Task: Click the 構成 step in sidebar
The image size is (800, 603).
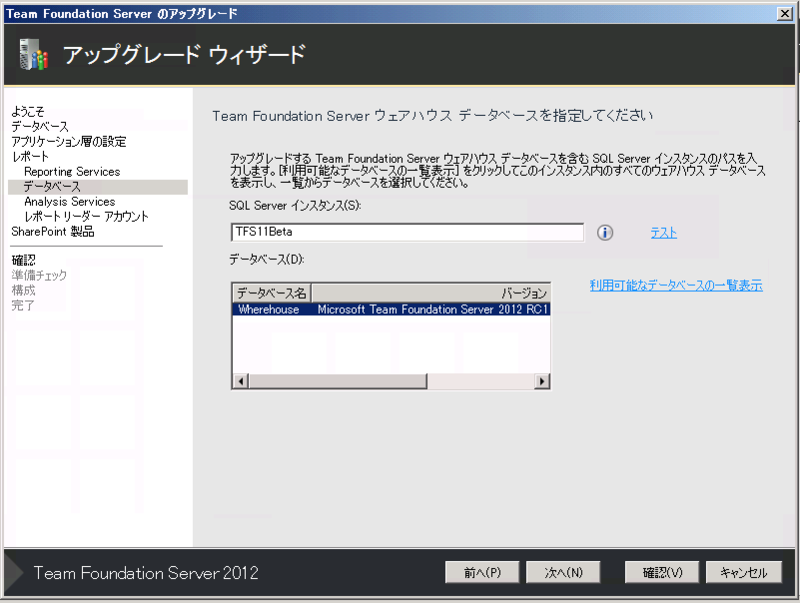Action: (23, 290)
